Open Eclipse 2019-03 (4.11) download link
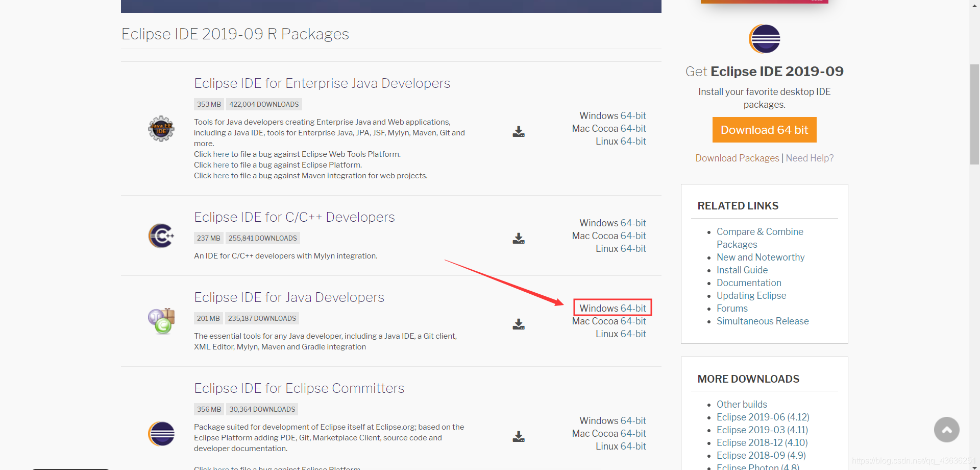980x470 pixels. (x=762, y=430)
